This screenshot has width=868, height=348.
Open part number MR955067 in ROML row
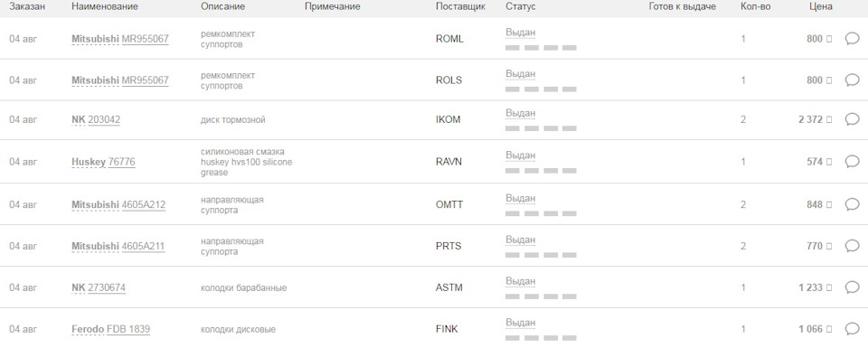click(x=145, y=39)
